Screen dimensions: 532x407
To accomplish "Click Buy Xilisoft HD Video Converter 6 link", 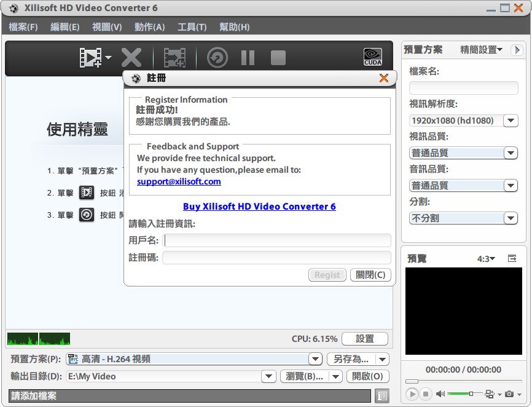I will pos(259,207).
